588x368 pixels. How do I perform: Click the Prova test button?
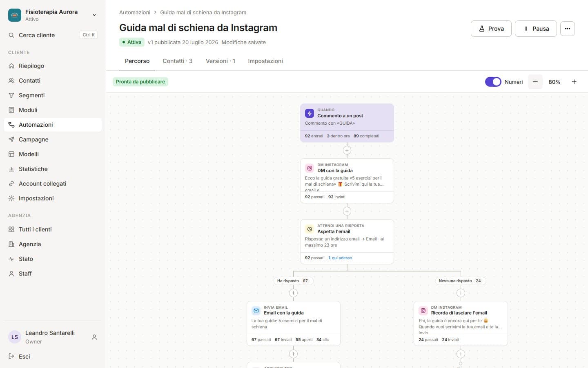tap(491, 29)
